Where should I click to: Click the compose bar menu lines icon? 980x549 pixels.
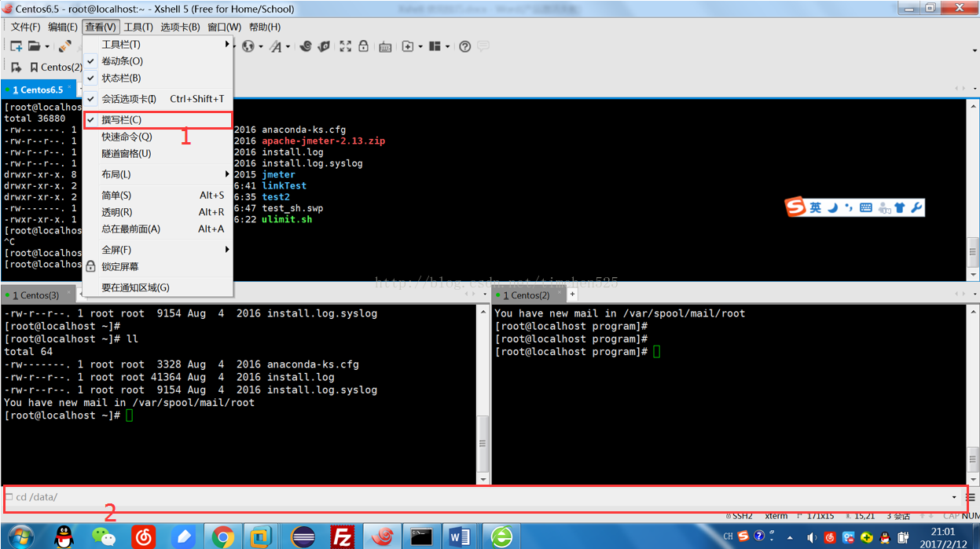pos(971,497)
